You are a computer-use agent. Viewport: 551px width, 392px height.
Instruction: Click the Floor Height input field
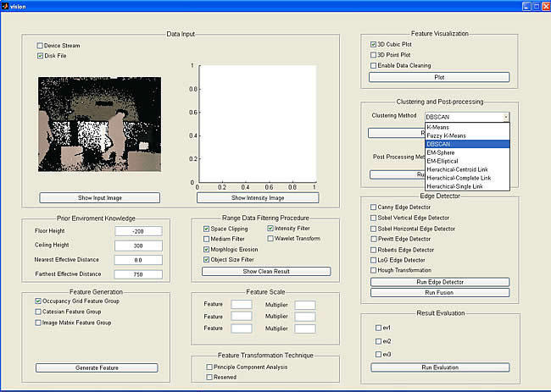point(139,230)
